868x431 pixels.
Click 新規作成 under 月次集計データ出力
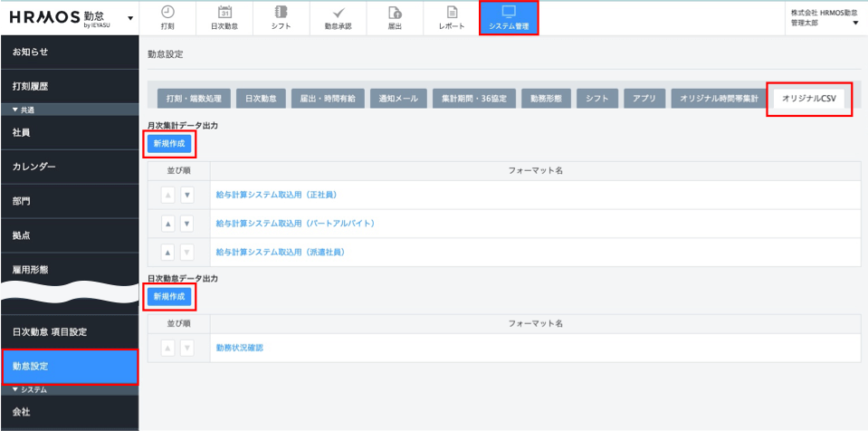(x=169, y=143)
